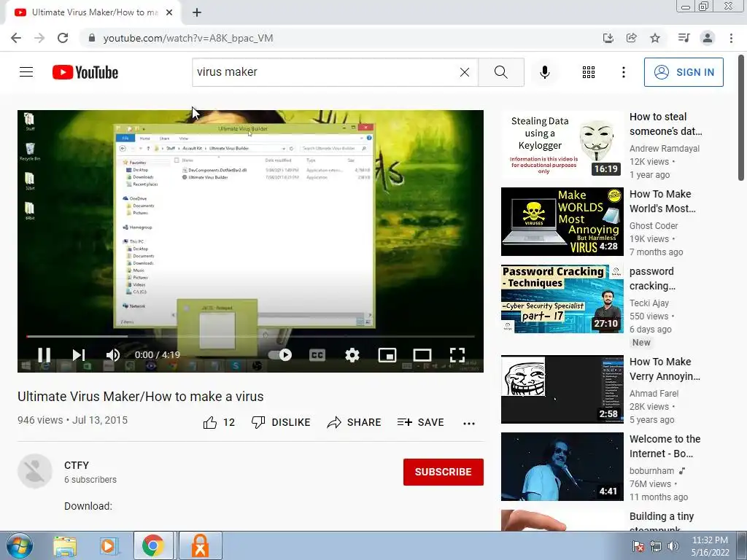
Task: Open the Stealing Data Keylogger thumbnail
Action: click(562, 144)
